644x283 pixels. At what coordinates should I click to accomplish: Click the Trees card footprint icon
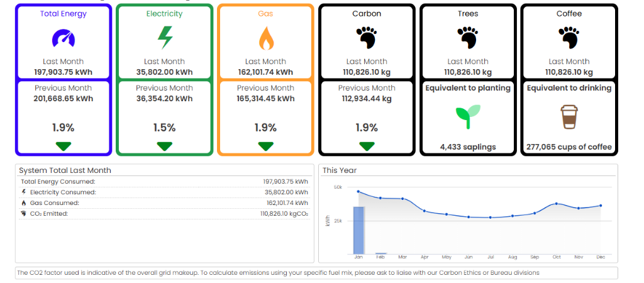pyautogui.click(x=468, y=38)
